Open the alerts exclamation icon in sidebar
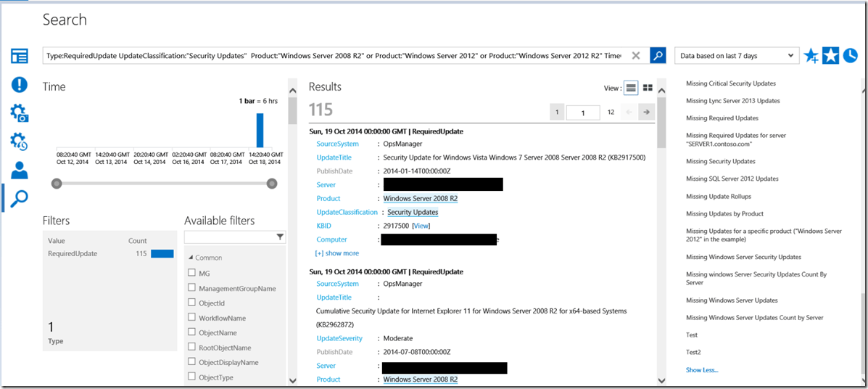 click(x=19, y=84)
